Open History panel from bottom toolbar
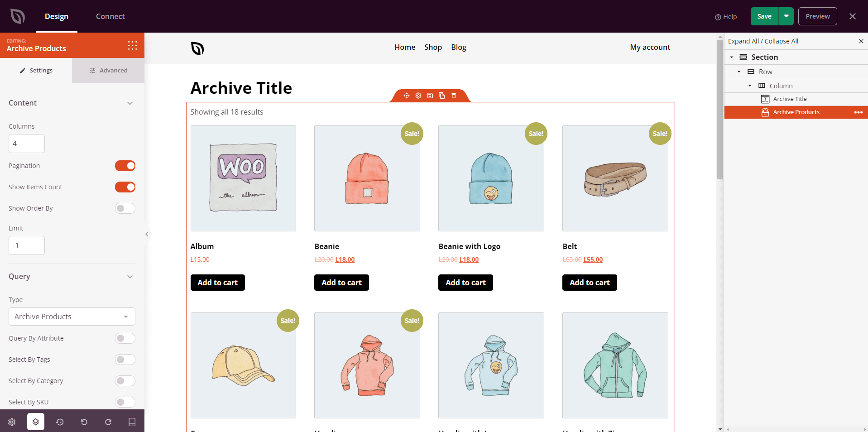 [60, 422]
